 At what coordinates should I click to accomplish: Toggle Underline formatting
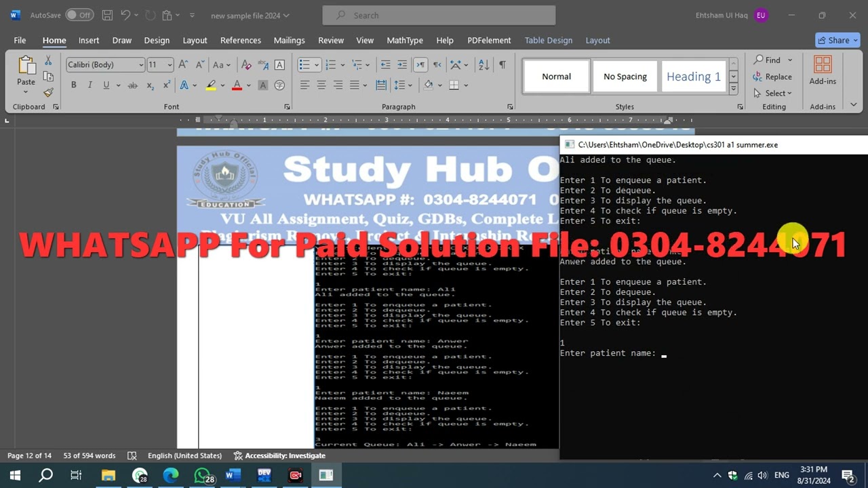[x=106, y=85]
